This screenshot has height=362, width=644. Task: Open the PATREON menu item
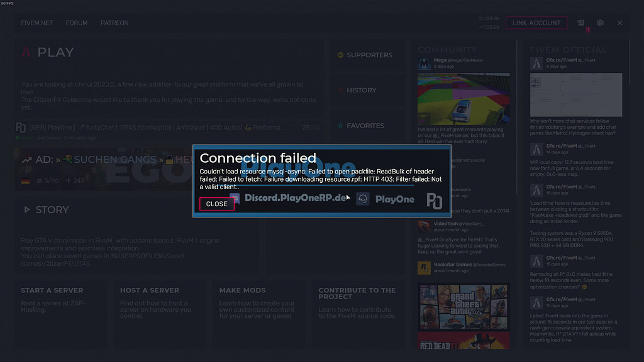point(114,23)
